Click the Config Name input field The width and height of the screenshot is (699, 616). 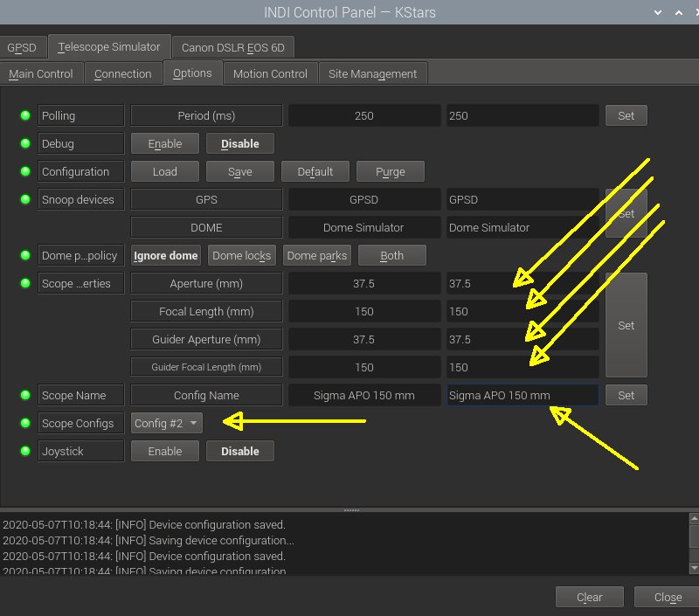coord(523,395)
